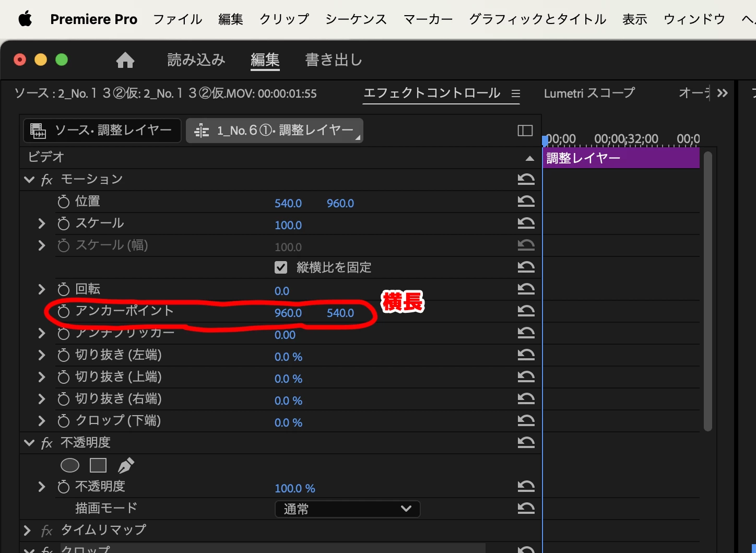Reset the スケール parameter
This screenshot has height=553, width=756.
click(526, 223)
